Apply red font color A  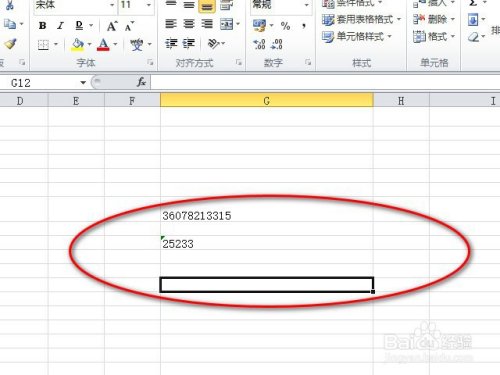tap(103, 44)
